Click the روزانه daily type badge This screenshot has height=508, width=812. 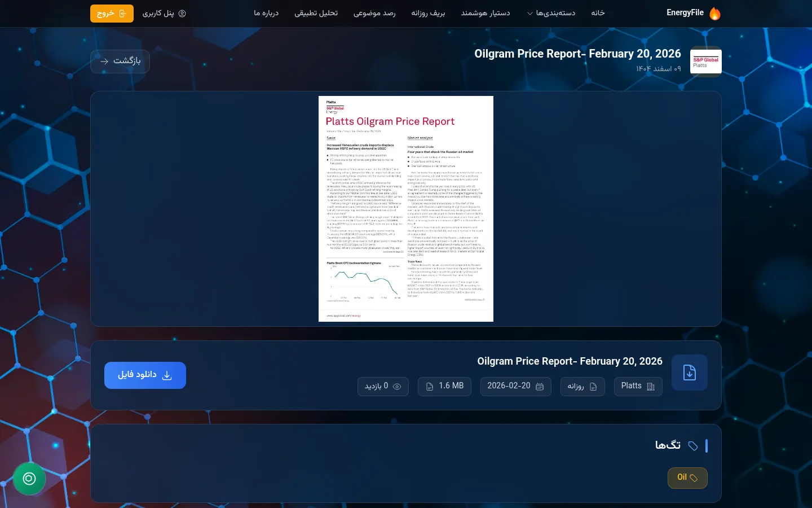coord(582,386)
